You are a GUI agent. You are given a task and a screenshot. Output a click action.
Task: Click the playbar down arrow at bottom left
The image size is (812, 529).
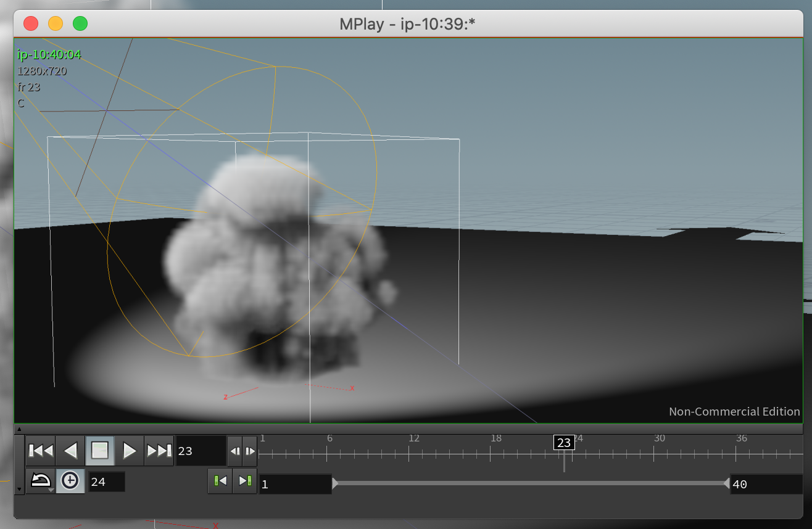19,490
